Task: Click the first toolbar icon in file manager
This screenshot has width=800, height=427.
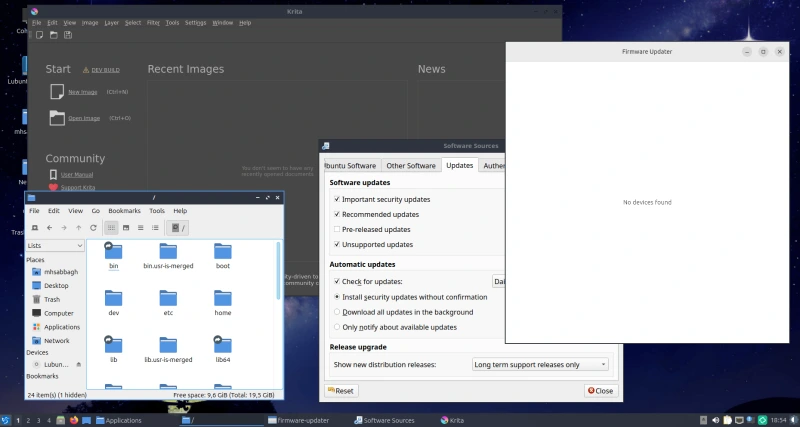Action: 35,228
